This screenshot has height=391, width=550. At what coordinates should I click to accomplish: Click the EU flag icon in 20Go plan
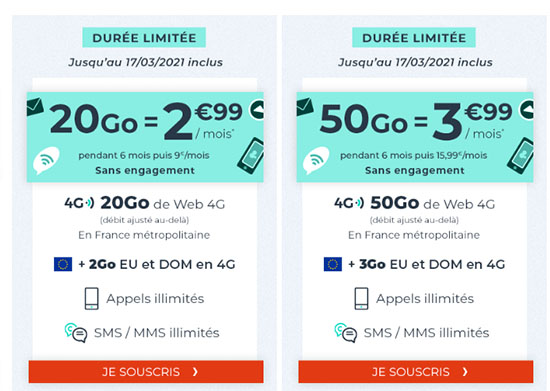click(63, 264)
